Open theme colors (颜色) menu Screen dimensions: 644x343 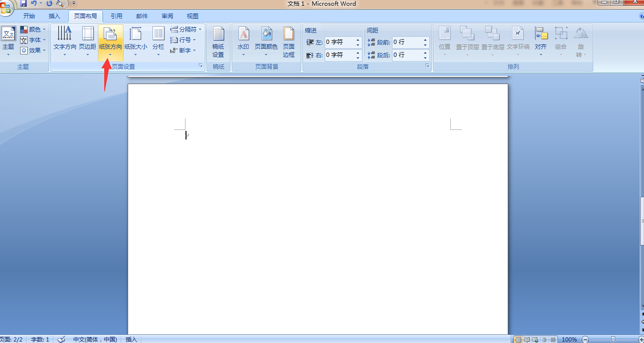pos(33,30)
